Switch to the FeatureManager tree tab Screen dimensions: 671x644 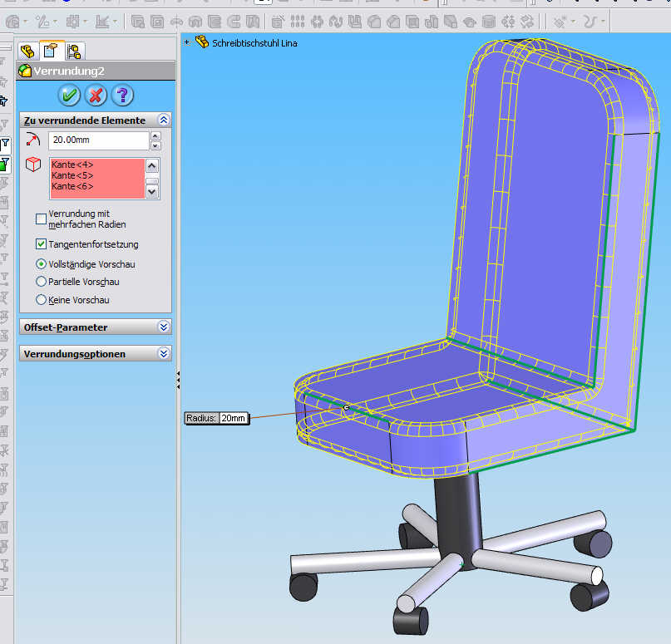point(27,52)
